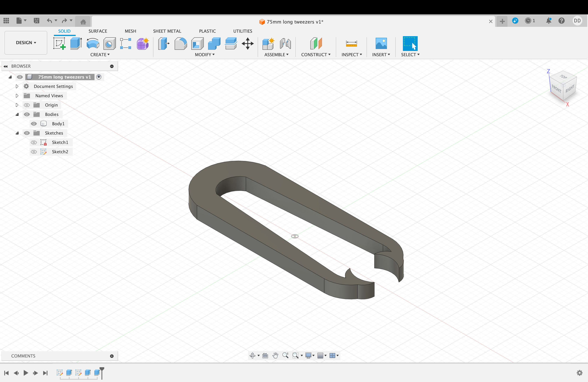Switch to the MESH tab

pos(130,31)
